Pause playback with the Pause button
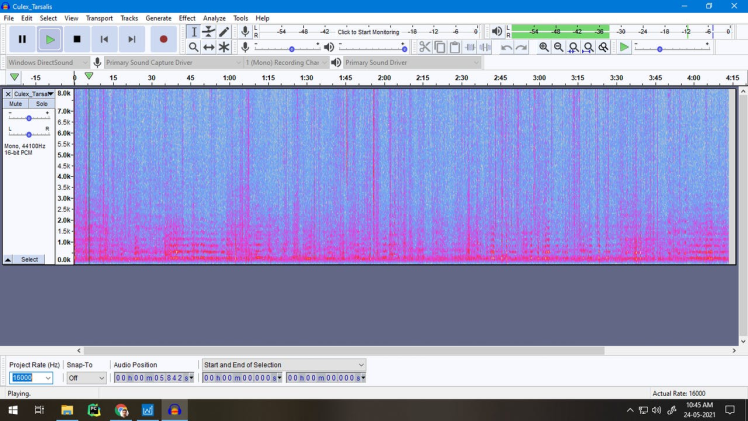The height and width of the screenshot is (421, 748). pos(22,39)
